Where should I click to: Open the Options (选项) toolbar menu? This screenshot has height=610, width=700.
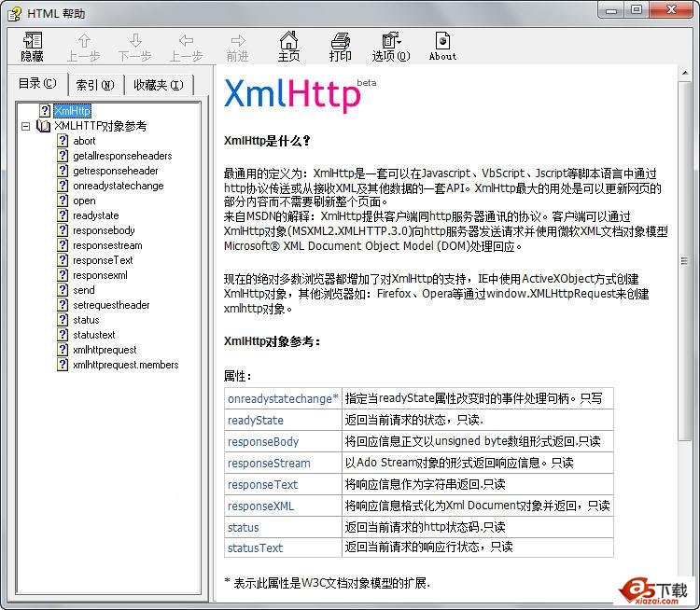point(391,47)
